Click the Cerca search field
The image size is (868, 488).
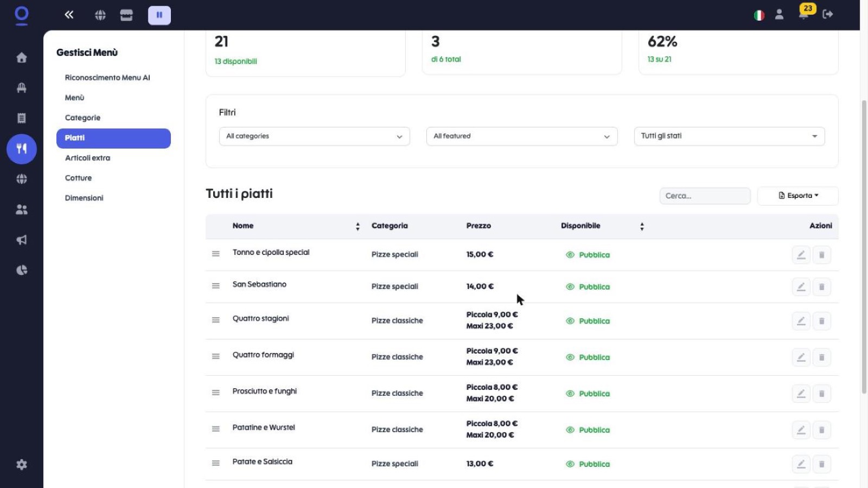pyautogui.click(x=705, y=196)
